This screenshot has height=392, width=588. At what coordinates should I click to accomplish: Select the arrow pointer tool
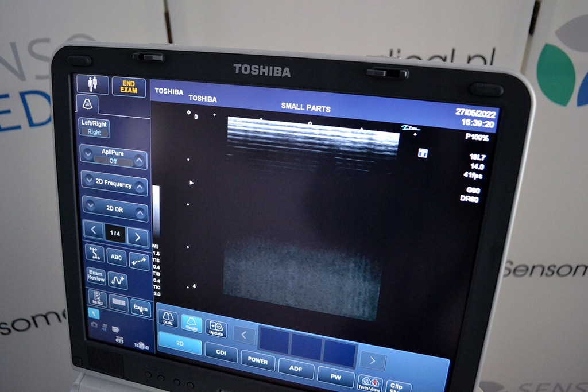tap(94, 313)
